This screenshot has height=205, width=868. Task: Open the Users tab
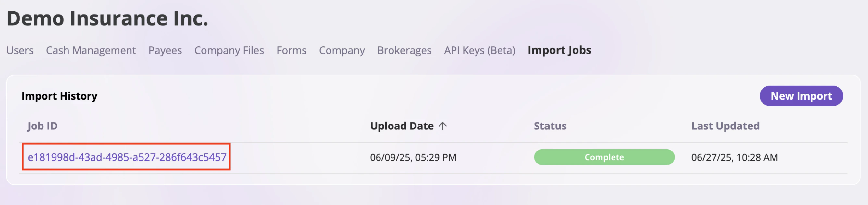(20, 50)
